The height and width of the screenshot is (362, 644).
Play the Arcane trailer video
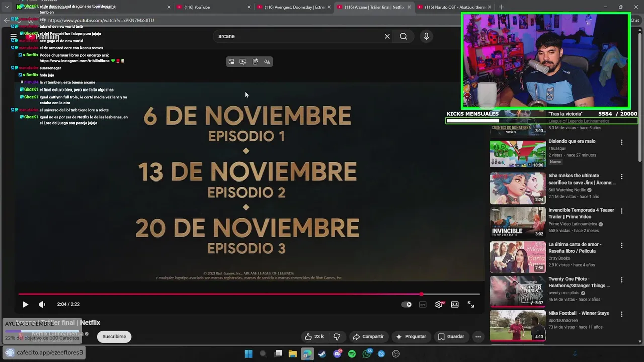25,304
